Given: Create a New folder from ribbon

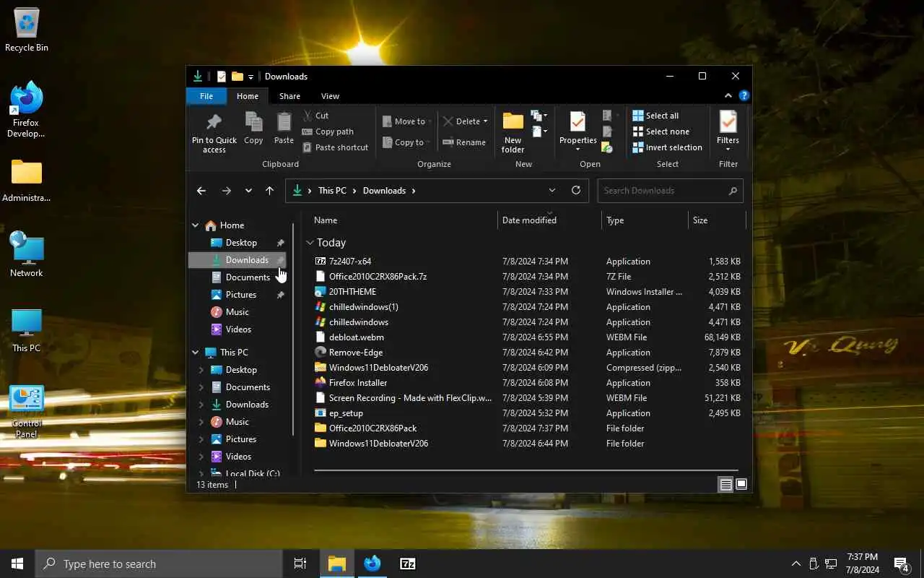Looking at the screenshot, I should [x=513, y=132].
